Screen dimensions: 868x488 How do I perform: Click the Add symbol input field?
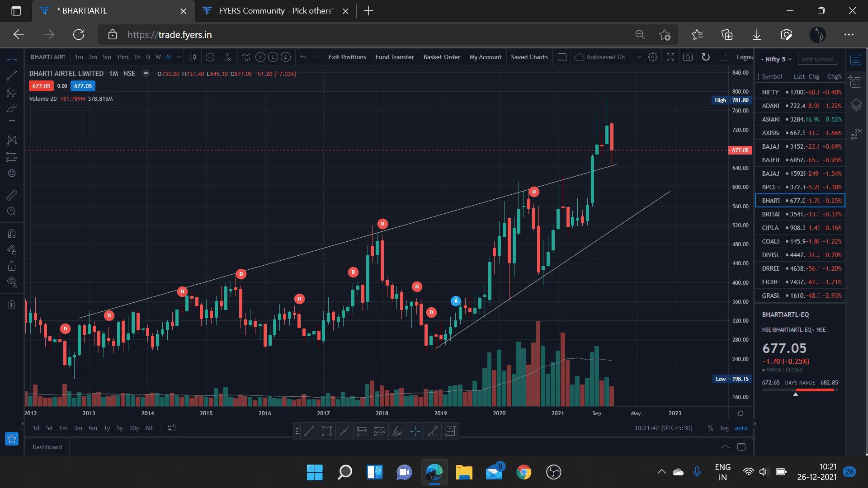817,59
